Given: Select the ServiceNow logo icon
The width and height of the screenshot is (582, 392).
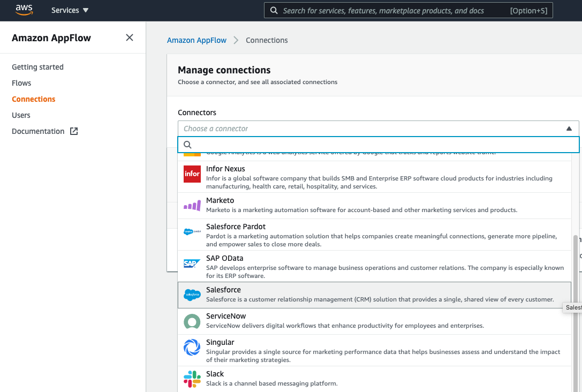Looking at the screenshot, I should tap(192, 321).
